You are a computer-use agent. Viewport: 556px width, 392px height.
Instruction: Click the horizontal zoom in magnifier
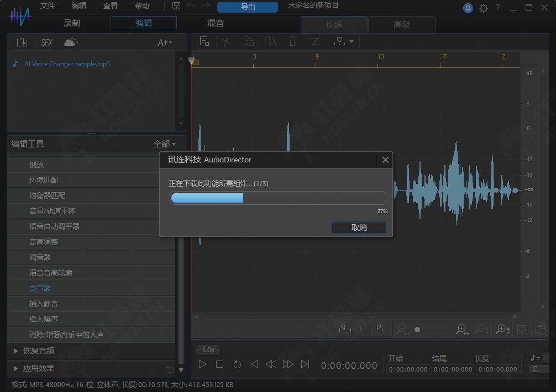[462, 330]
